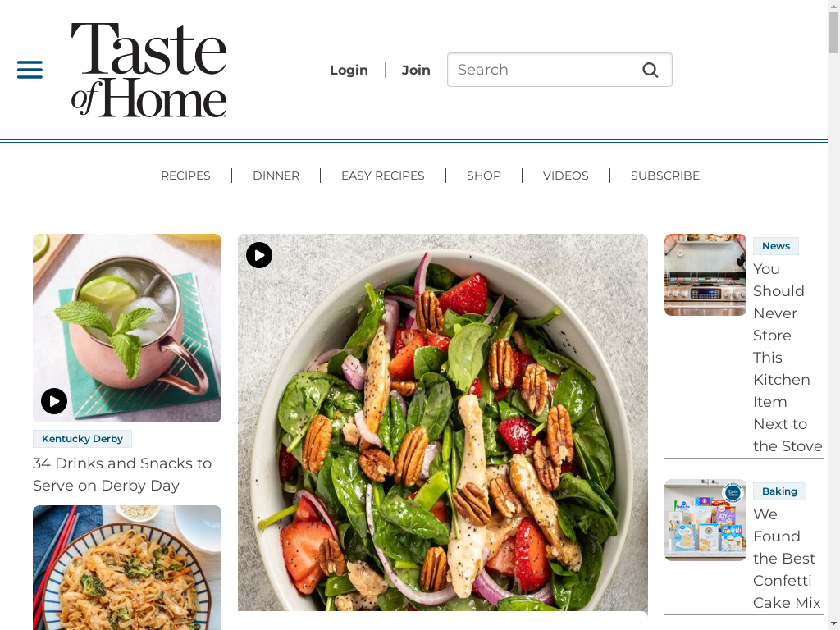The width and height of the screenshot is (840, 630).
Task: Open the Dinner menu item
Action: (276, 176)
